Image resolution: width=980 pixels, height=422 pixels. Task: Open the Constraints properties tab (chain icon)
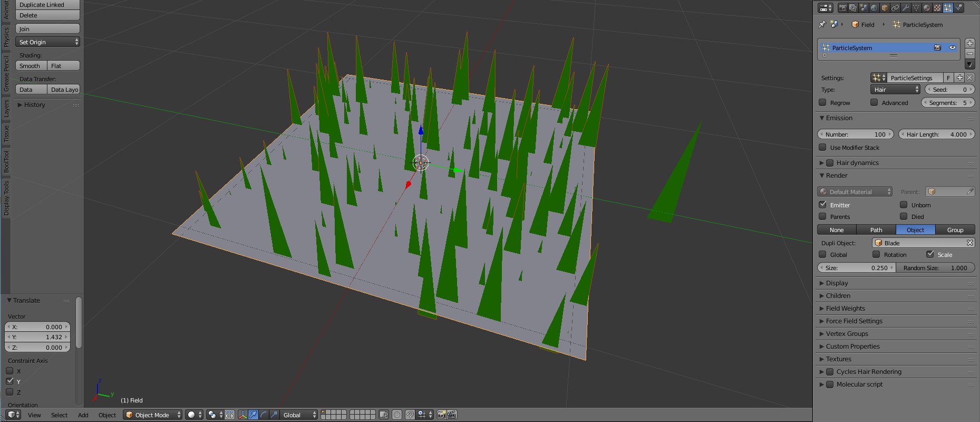pyautogui.click(x=895, y=8)
